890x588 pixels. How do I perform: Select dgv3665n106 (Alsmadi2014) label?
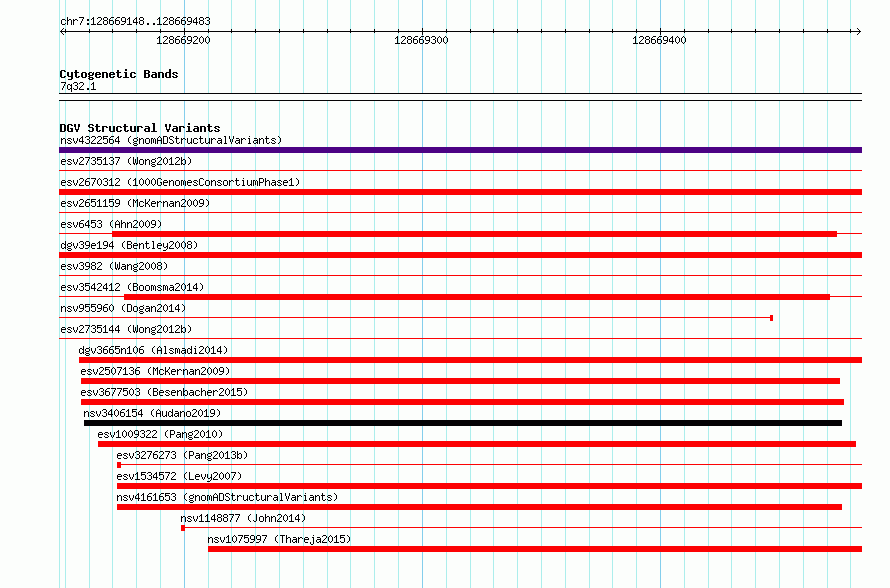(x=153, y=350)
